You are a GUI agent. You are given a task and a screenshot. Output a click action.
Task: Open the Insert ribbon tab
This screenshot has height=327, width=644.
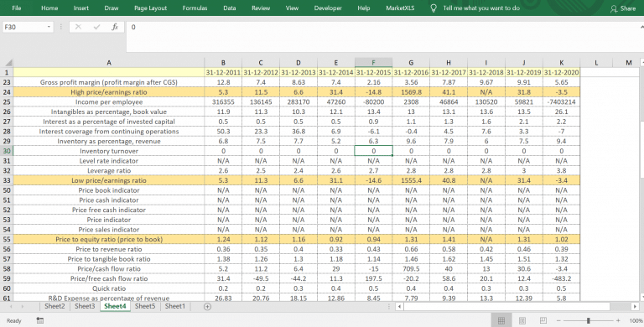pyautogui.click(x=80, y=8)
